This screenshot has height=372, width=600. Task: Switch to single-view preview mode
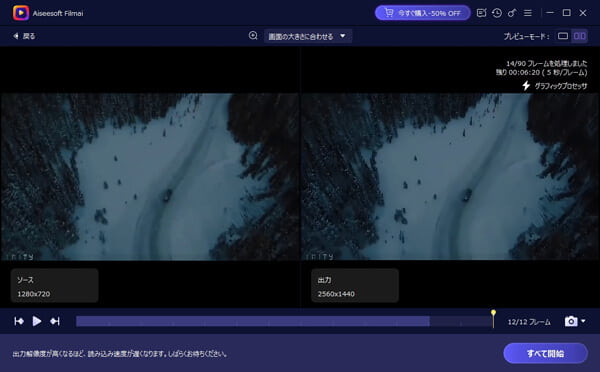563,36
